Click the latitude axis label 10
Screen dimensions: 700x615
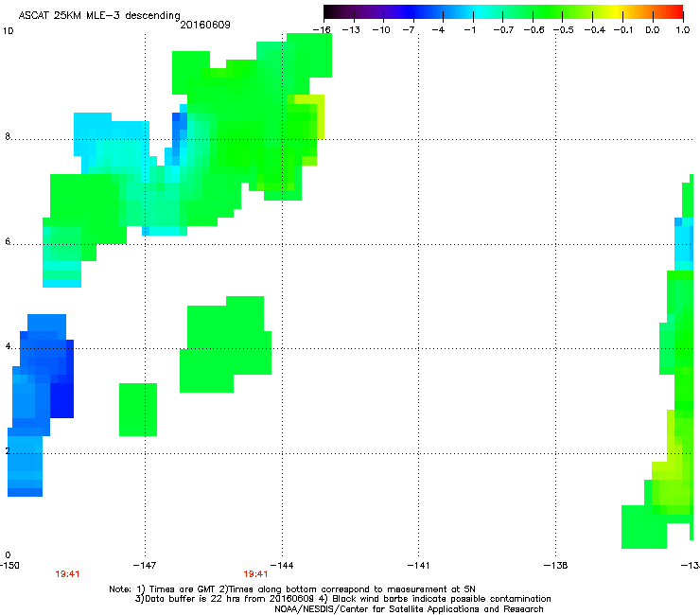pyautogui.click(x=8, y=31)
